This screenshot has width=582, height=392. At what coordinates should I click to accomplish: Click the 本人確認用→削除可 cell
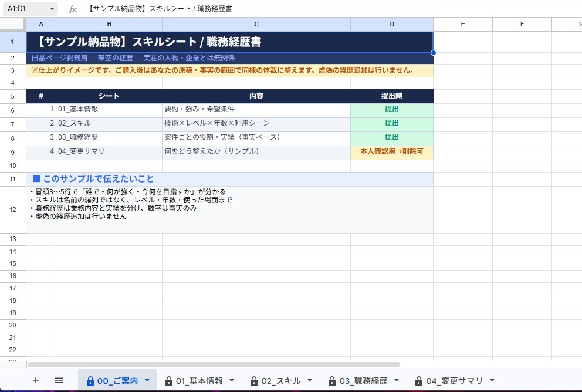point(392,153)
